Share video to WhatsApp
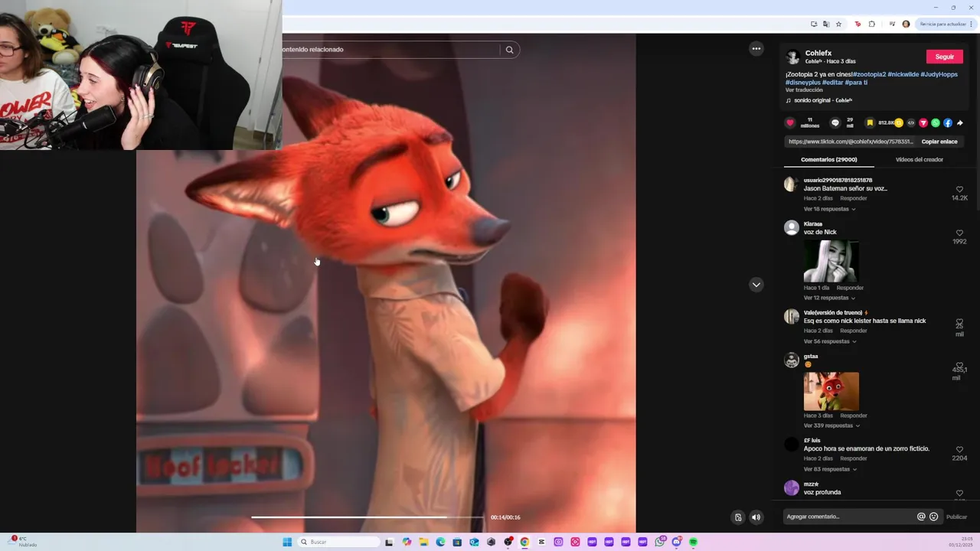980x551 pixels. 936,122
